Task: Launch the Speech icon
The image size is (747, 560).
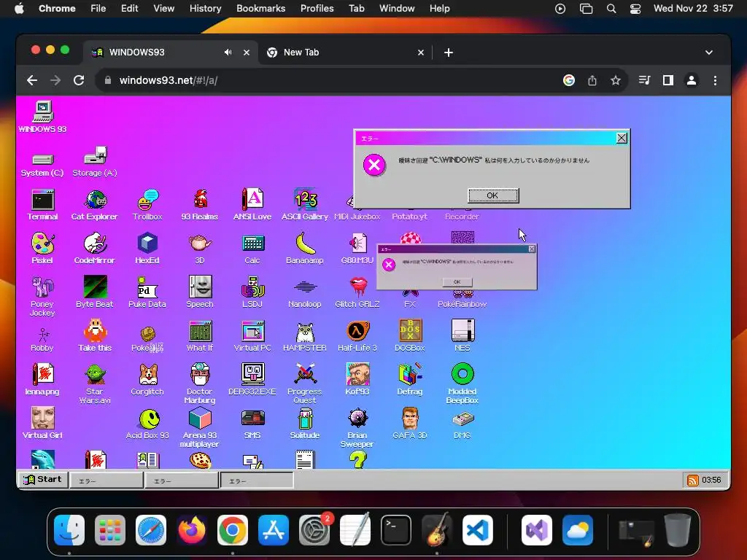Action: pyautogui.click(x=200, y=292)
